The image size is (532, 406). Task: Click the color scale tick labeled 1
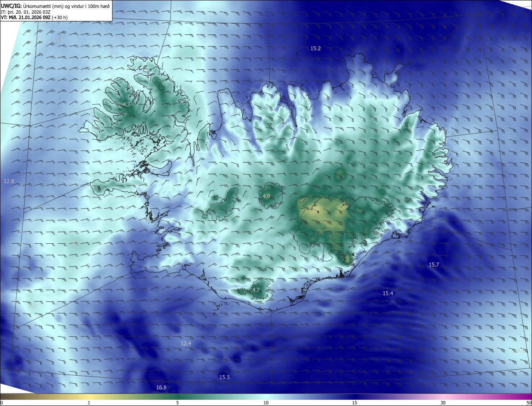click(89, 403)
